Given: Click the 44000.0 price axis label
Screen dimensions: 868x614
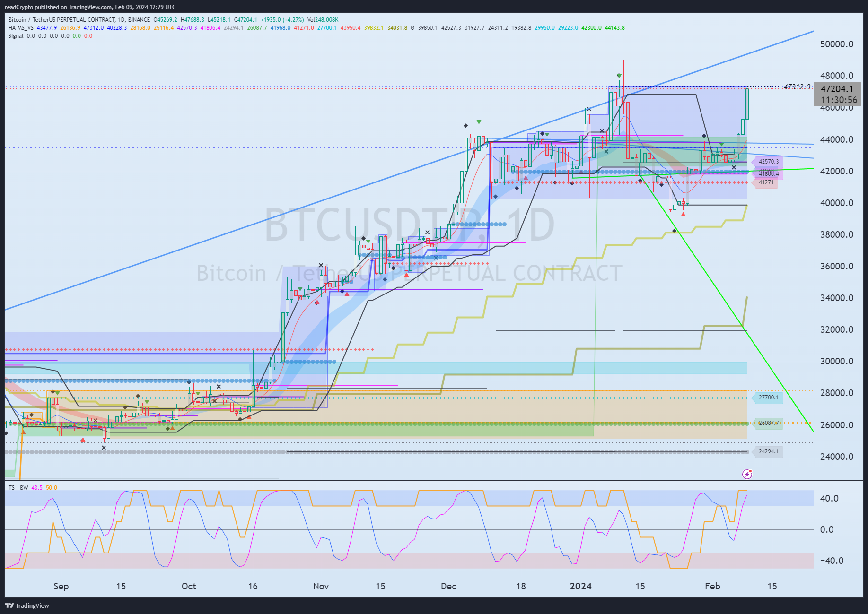Looking at the screenshot, I should 837,139.
